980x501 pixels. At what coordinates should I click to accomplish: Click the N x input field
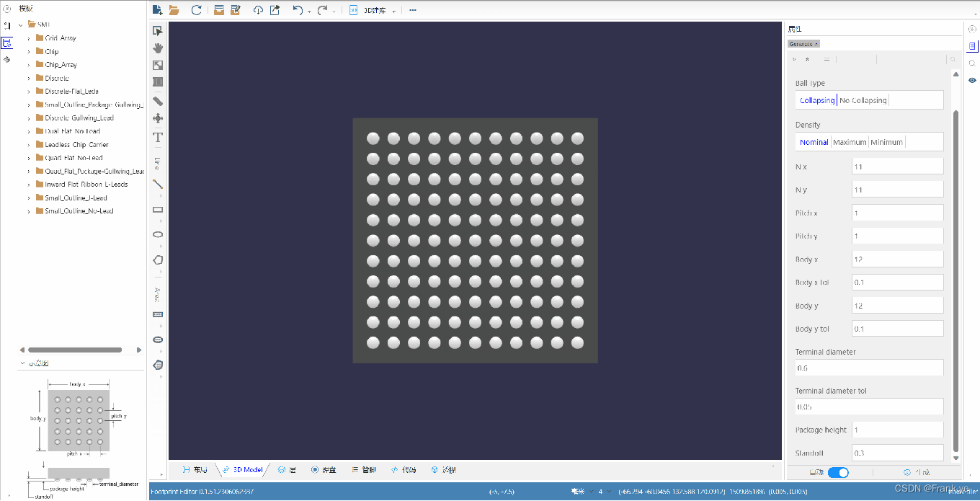coord(897,167)
